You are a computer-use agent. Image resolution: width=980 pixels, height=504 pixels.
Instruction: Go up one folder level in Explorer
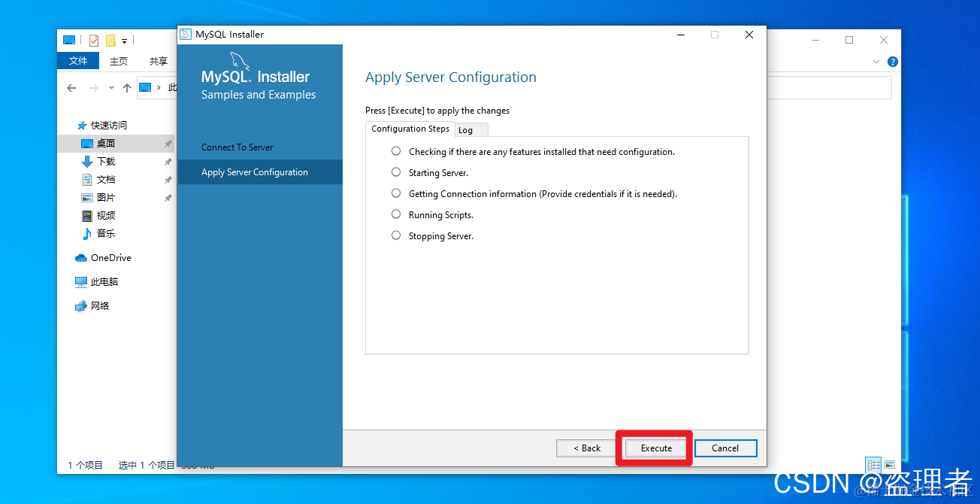(127, 88)
